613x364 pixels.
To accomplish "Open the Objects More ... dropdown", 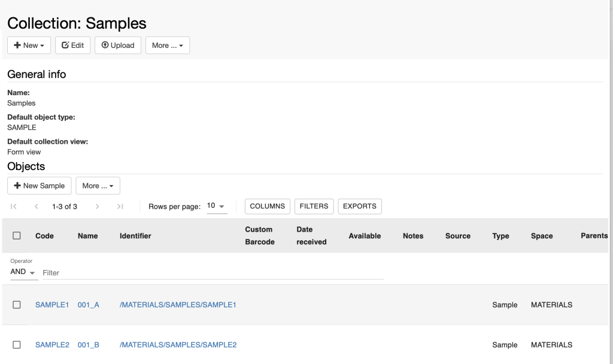I will tap(98, 186).
